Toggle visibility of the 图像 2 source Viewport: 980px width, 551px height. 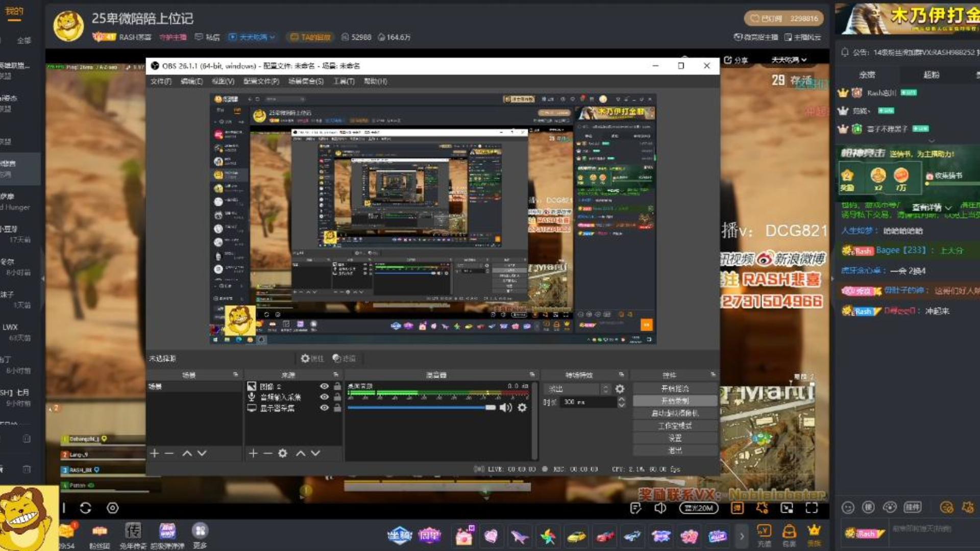pos(324,386)
